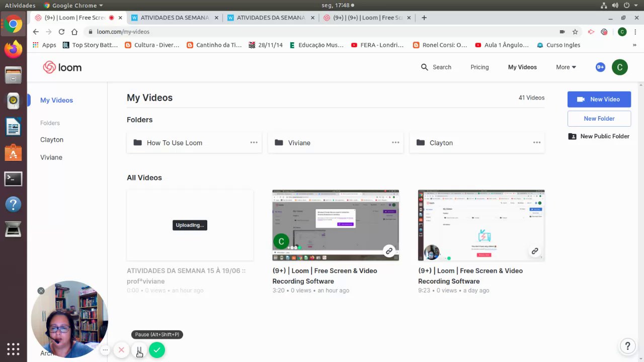Open Viviane folder in sidebar

point(51,157)
